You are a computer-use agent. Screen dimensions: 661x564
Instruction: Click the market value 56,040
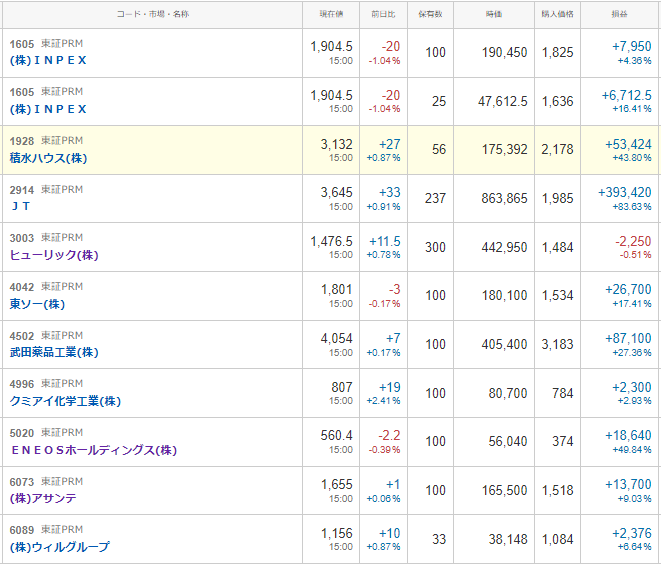click(508, 441)
